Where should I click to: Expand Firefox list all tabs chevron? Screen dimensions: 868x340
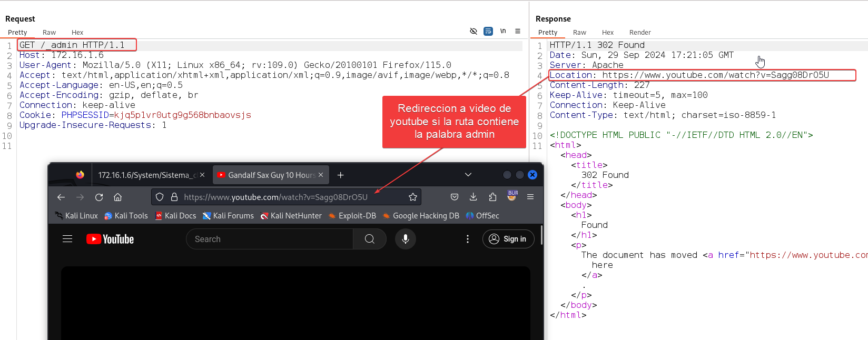(x=468, y=175)
